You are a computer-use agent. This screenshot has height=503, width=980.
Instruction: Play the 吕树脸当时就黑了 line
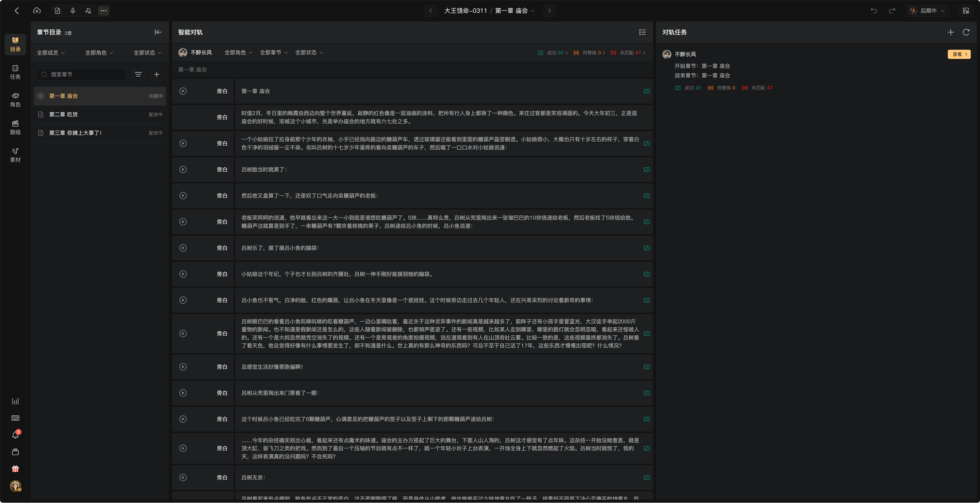tap(183, 170)
